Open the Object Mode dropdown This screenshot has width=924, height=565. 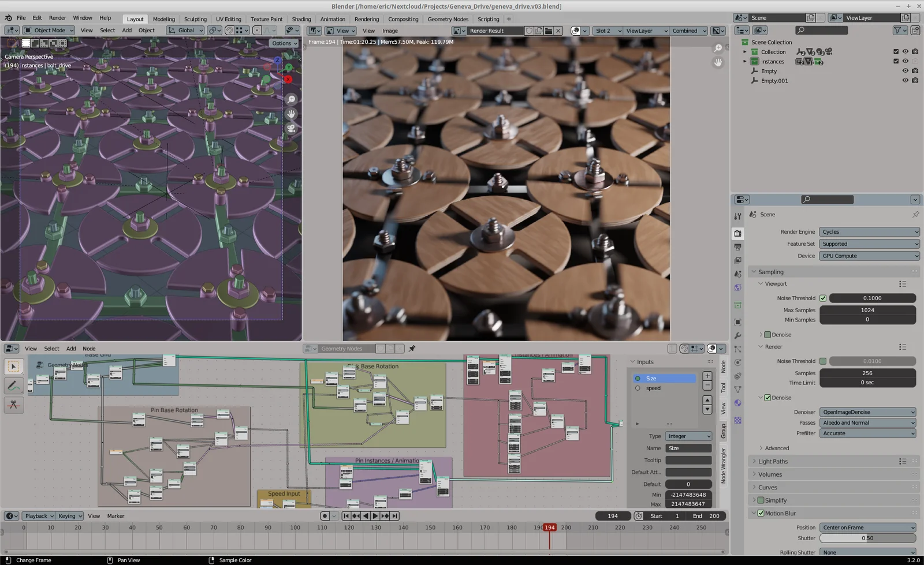pos(49,30)
